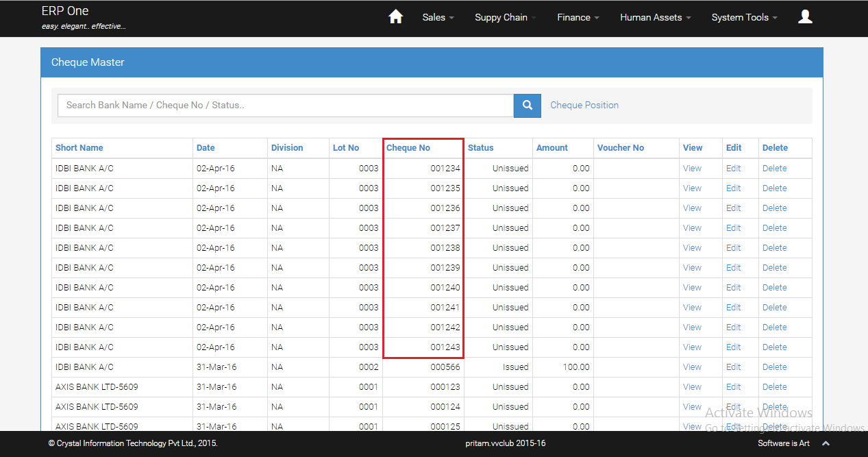Open the Cheque Position link

click(584, 106)
